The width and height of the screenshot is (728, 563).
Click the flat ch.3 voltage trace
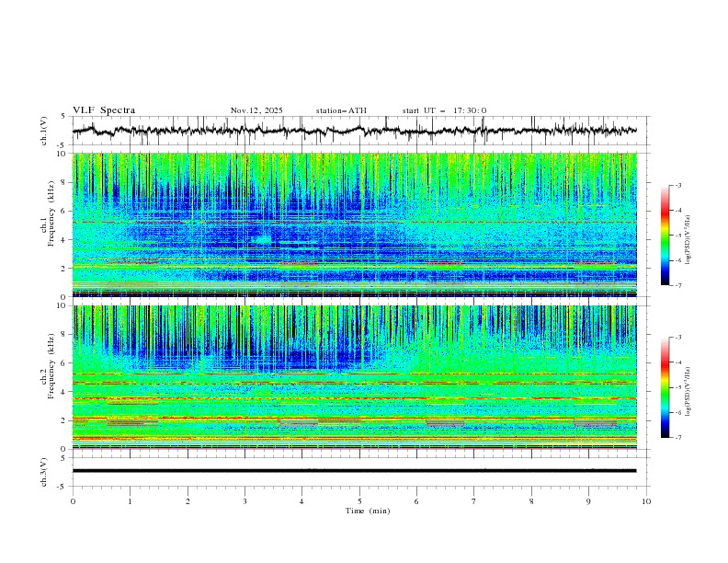[354, 471]
